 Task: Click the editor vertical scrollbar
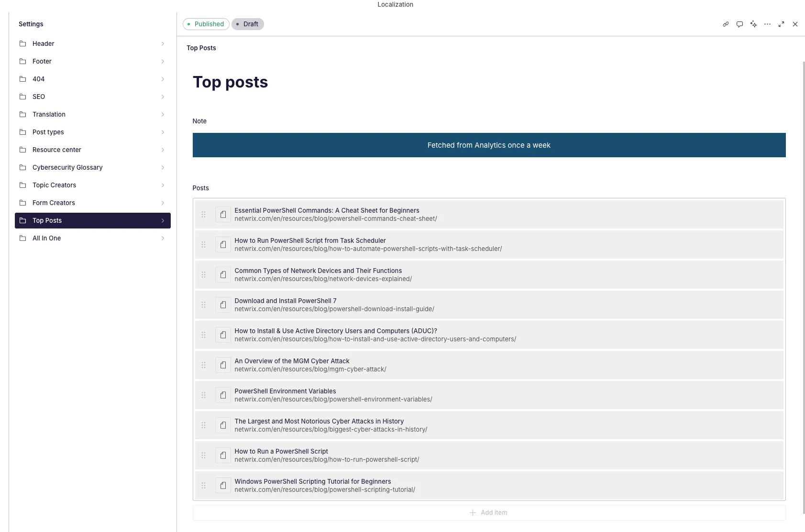(x=804, y=287)
